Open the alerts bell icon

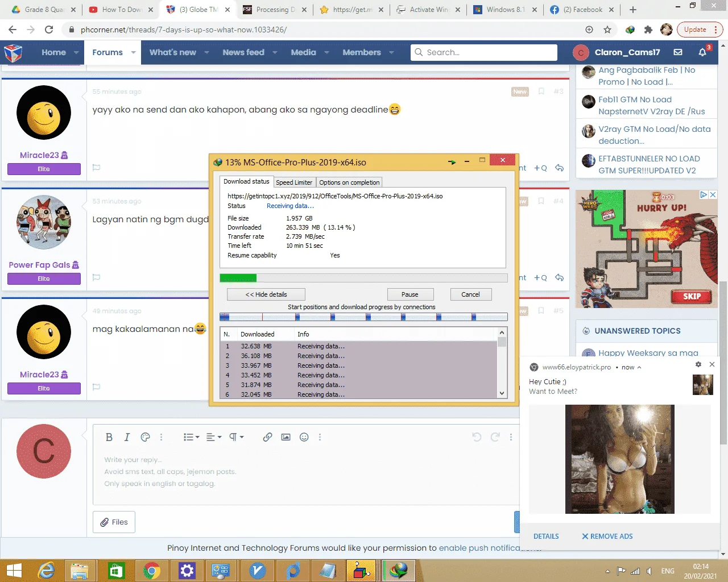[x=702, y=52]
